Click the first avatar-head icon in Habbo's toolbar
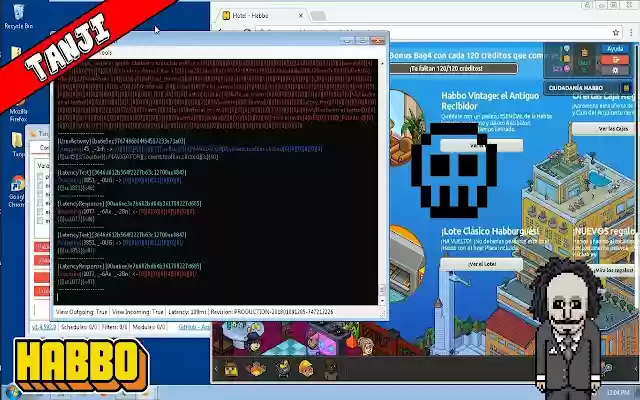This screenshot has height=400, width=640. click(x=231, y=369)
